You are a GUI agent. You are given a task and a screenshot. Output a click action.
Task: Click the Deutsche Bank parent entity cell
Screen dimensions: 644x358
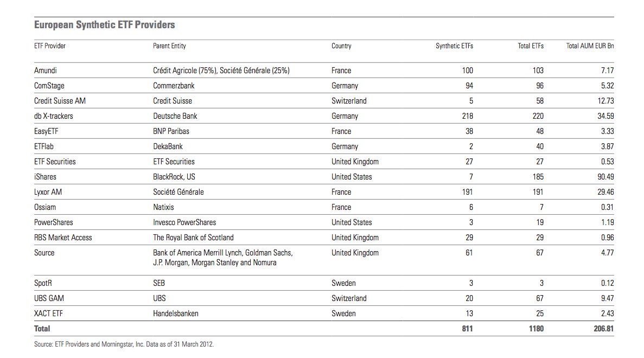coord(175,116)
